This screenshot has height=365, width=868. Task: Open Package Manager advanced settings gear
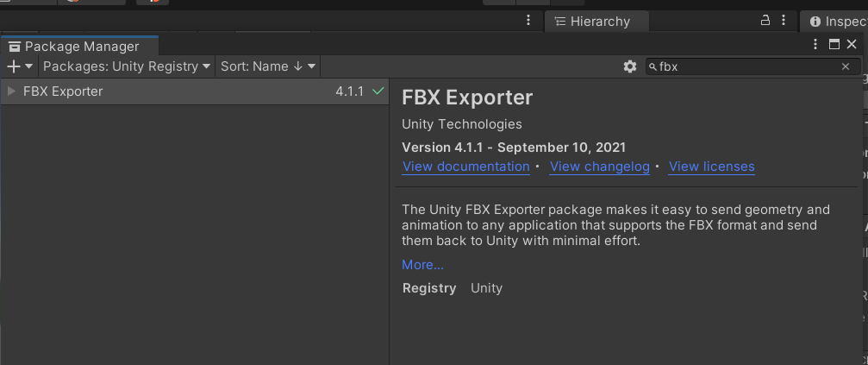pos(630,66)
